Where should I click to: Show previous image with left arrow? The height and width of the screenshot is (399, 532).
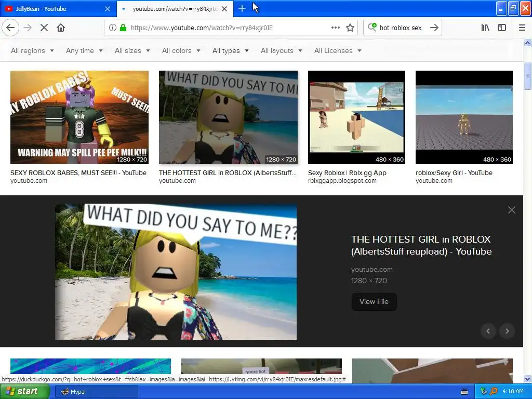[x=488, y=331]
